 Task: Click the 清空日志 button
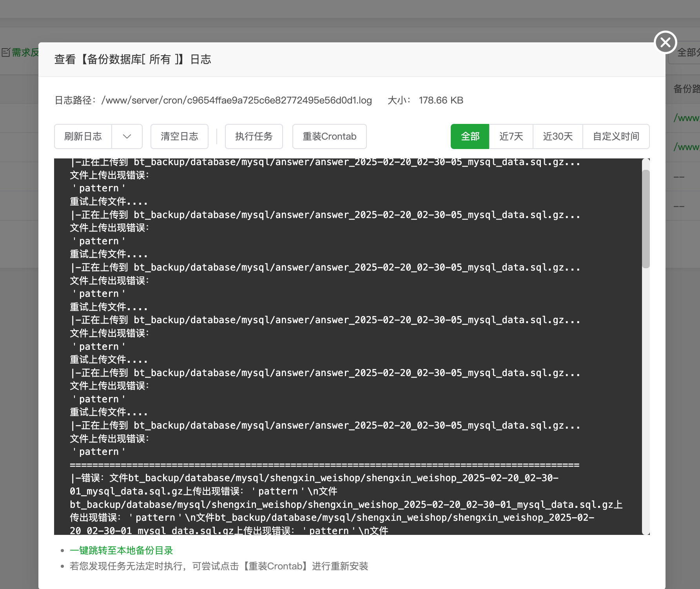(180, 136)
